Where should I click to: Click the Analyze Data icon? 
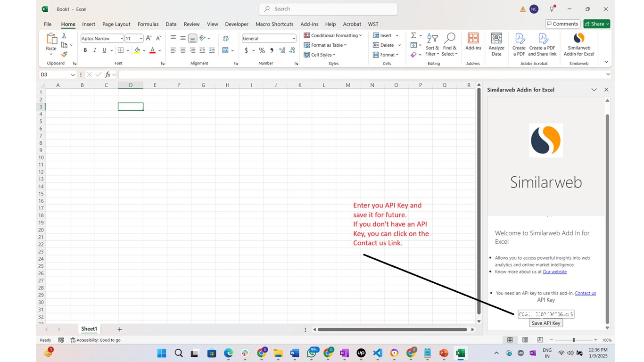tap(496, 44)
